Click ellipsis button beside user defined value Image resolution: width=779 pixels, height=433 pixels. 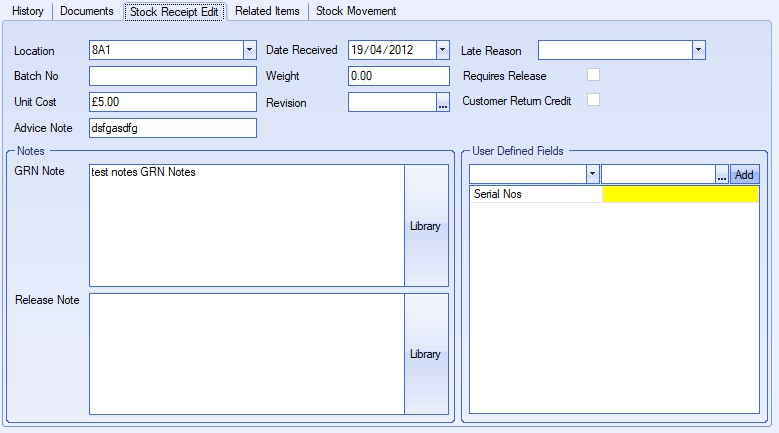click(x=722, y=174)
